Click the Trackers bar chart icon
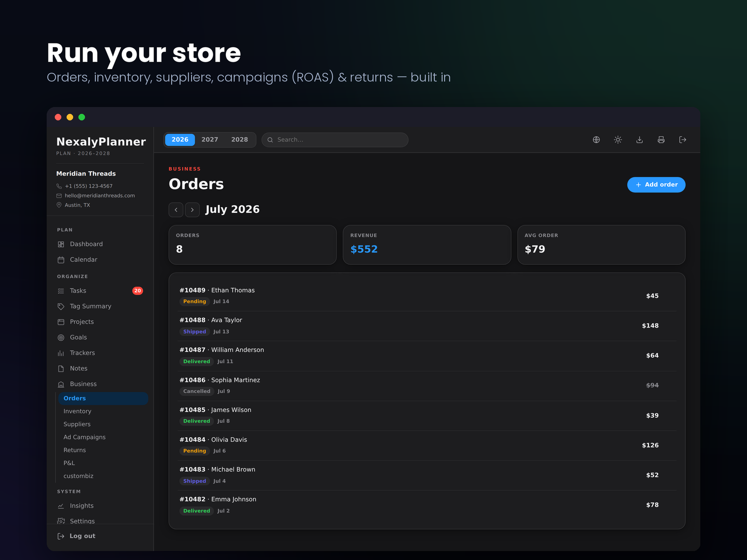 (61, 353)
